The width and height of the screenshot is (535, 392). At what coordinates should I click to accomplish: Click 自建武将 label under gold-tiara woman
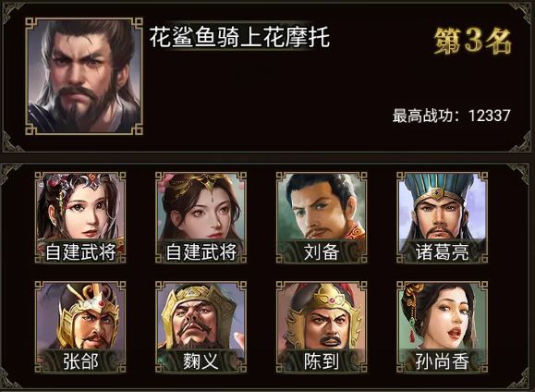click(201, 252)
